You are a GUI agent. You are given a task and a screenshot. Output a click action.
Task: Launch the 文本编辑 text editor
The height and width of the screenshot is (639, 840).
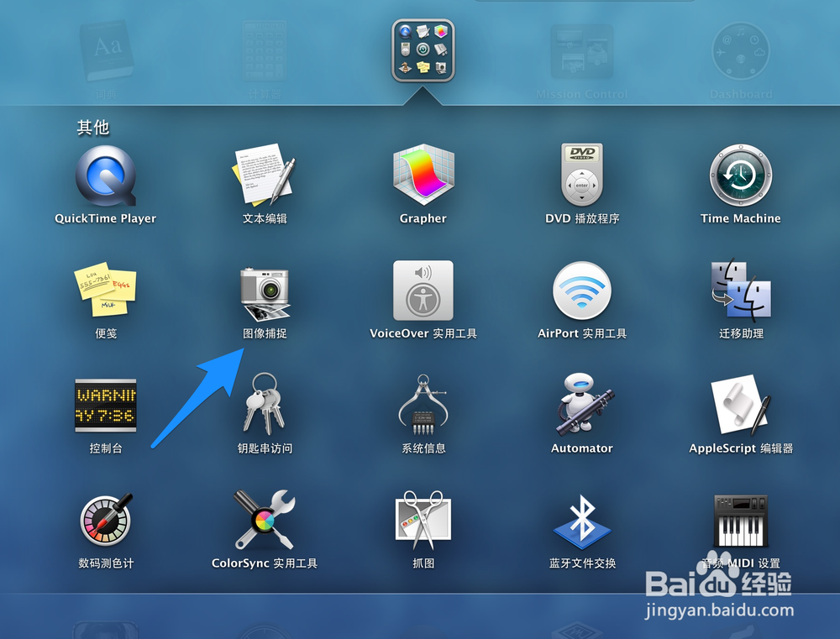pyautogui.click(x=264, y=175)
